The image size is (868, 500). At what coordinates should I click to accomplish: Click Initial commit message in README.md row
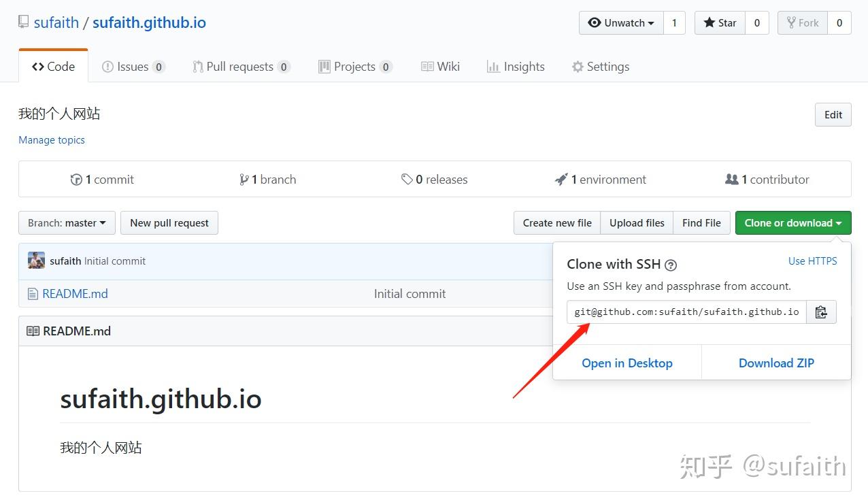click(410, 294)
